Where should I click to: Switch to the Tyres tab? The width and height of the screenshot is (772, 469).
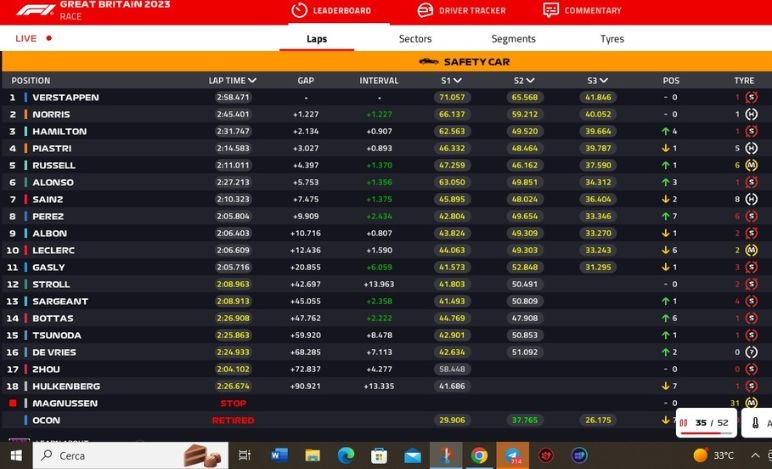coord(612,39)
